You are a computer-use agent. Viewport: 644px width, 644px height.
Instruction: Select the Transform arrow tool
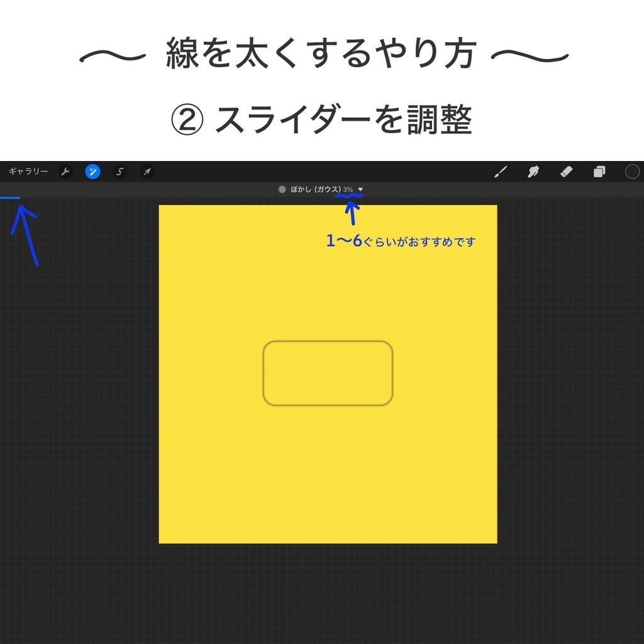coord(146,171)
